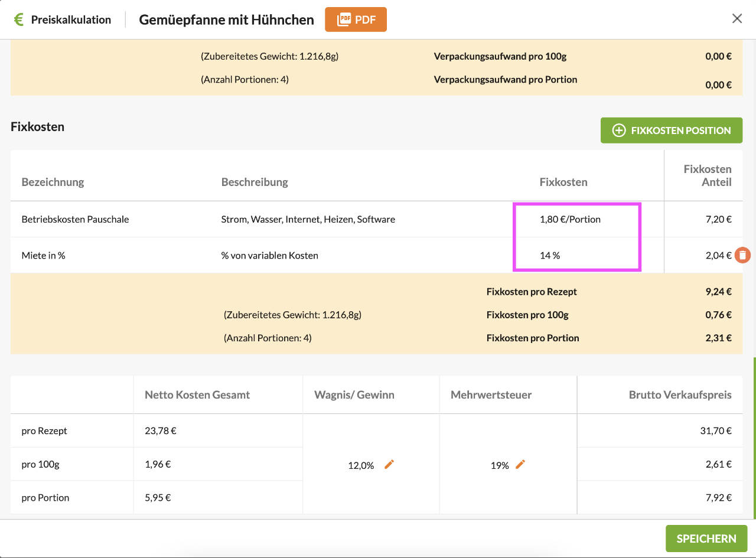Select the 1,80 €/Portion Fixkosten value
Screen dimensions: 756x558
click(x=570, y=219)
